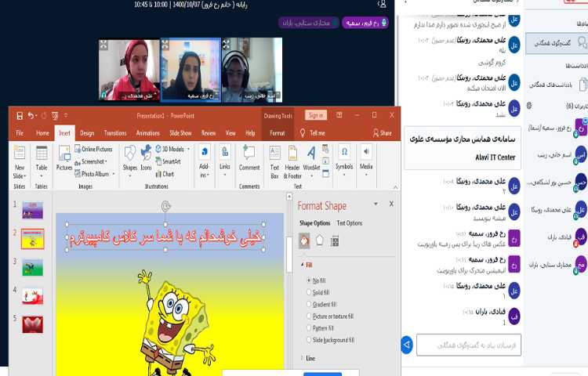Click the send message arrow in chat
The width and height of the screenshot is (588, 376).
(x=407, y=345)
